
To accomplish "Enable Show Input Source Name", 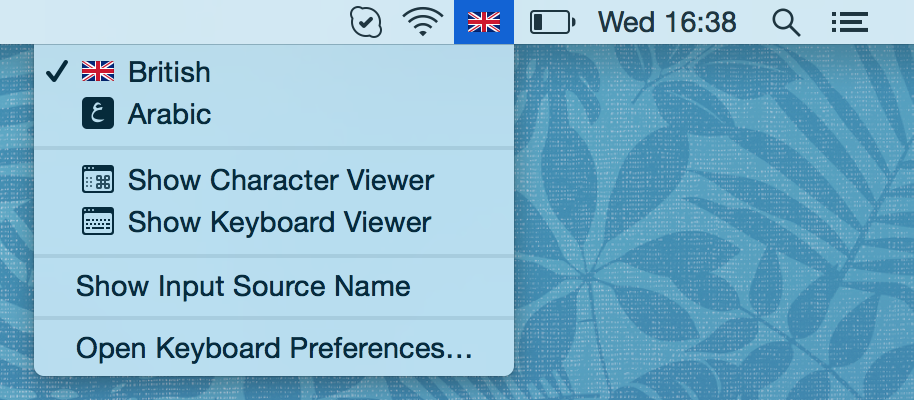I will pos(243,287).
